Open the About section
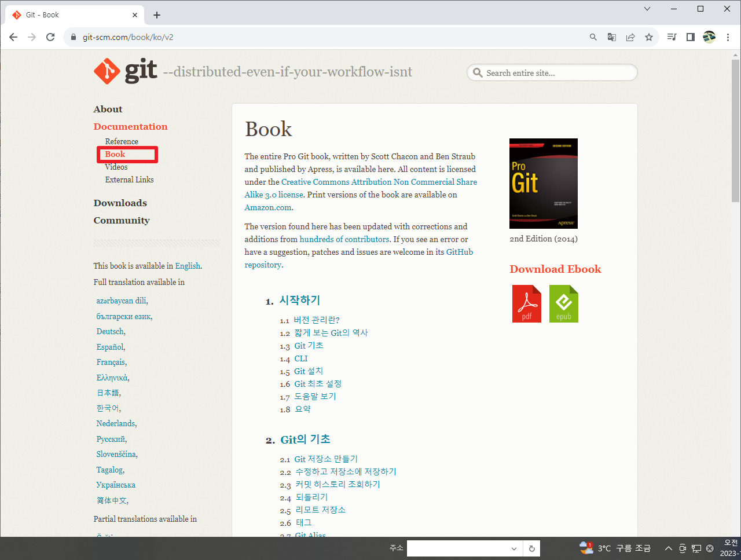 (108, 109)
